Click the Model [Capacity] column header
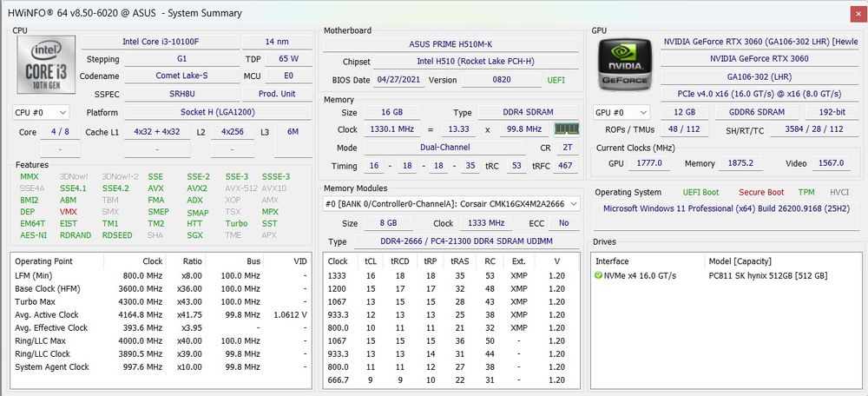This screenshot has height=396, width=868. point(782,261)
